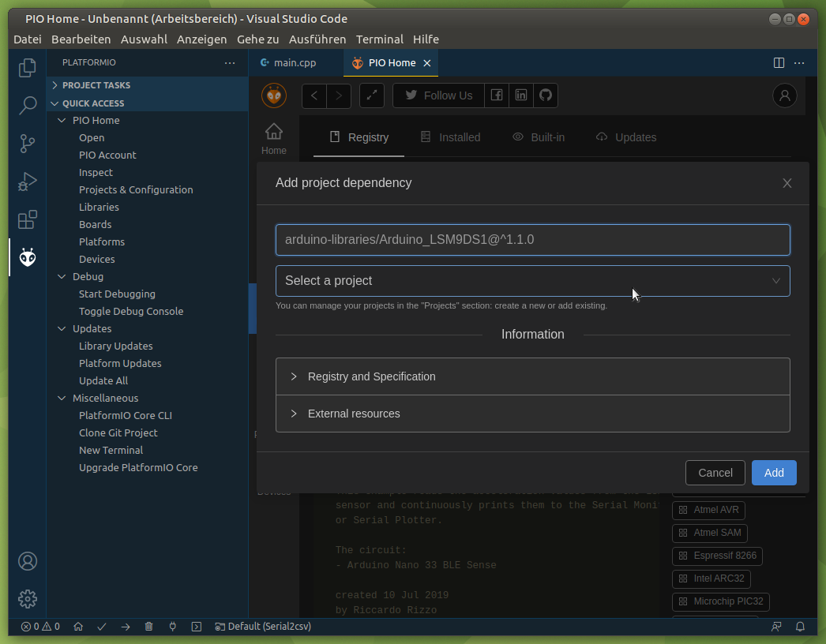The image size is (826, 644).
Task: Open Run and Debug view
Action: pos(28,182)
